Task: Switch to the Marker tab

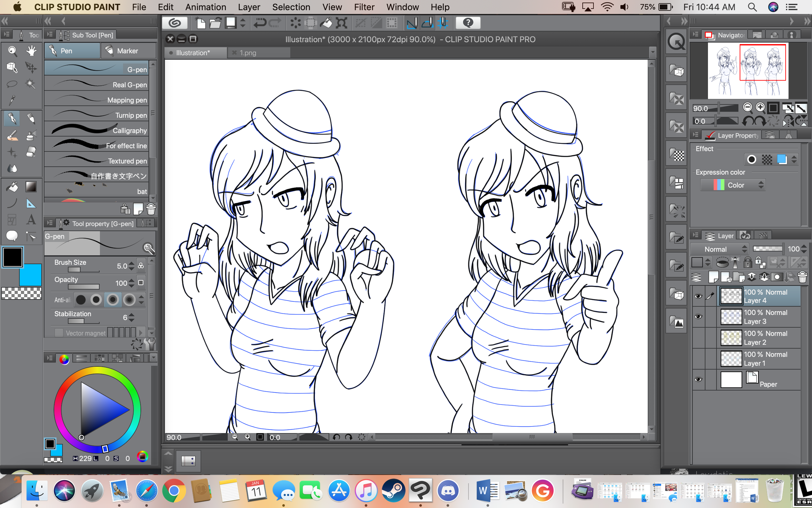Action: point(128,51)
